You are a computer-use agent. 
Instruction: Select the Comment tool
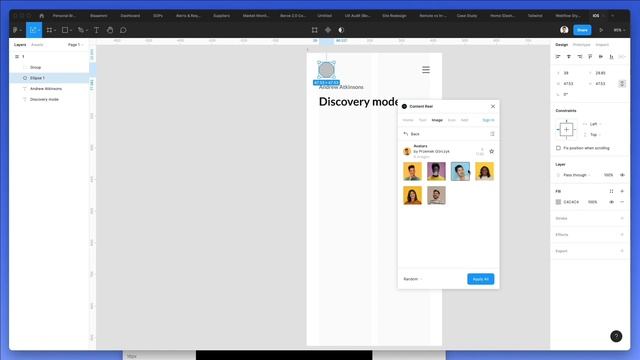point(123,30)
